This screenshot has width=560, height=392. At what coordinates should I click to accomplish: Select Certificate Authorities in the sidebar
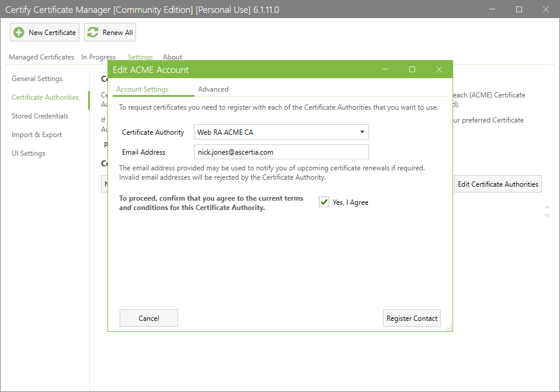45,97
